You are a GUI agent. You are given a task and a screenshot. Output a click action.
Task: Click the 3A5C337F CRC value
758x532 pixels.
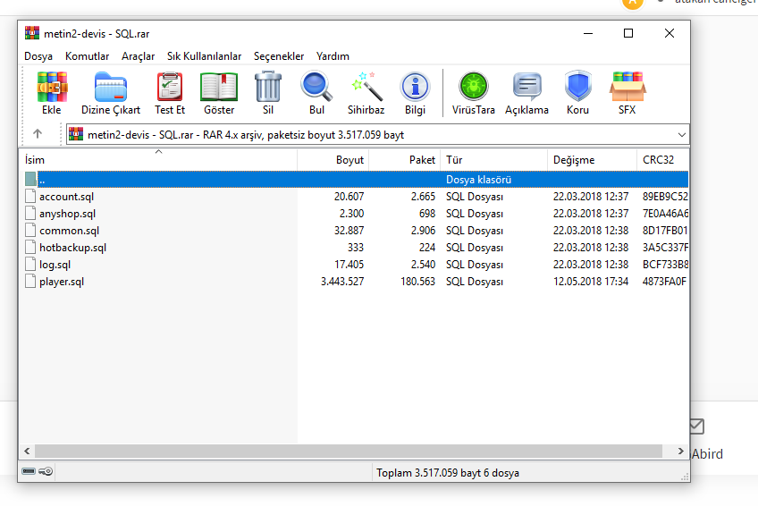(665, 247)
